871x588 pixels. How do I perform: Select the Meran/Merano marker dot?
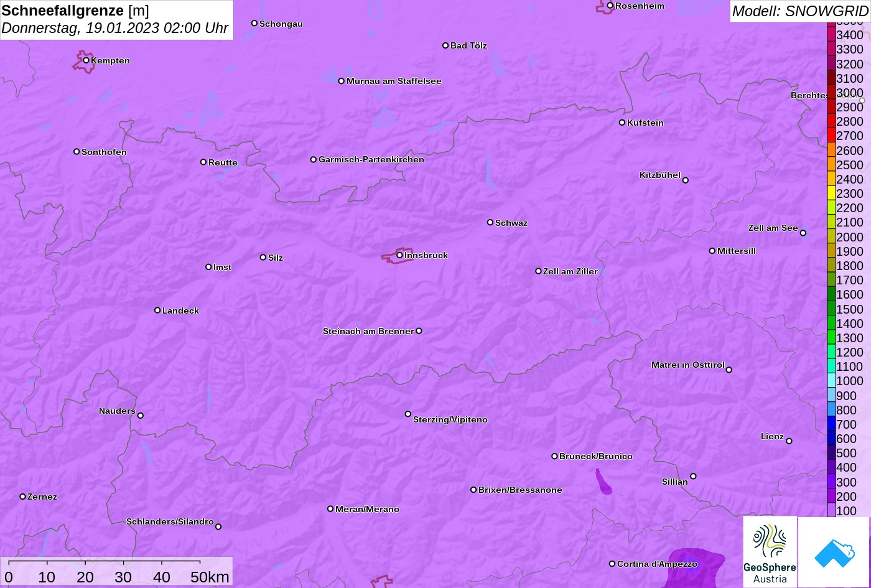pyautogui.click(x=330, y=509)
